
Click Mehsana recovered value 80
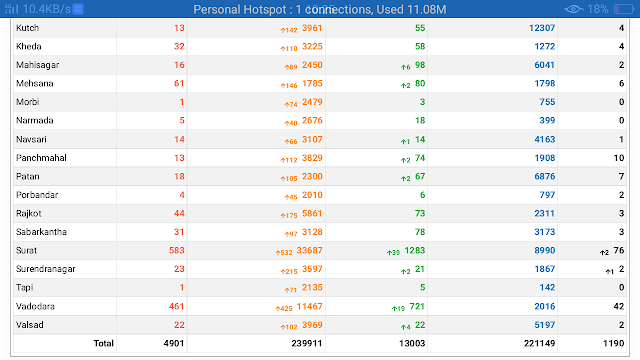pyautogui.click(x=420, y=83)
